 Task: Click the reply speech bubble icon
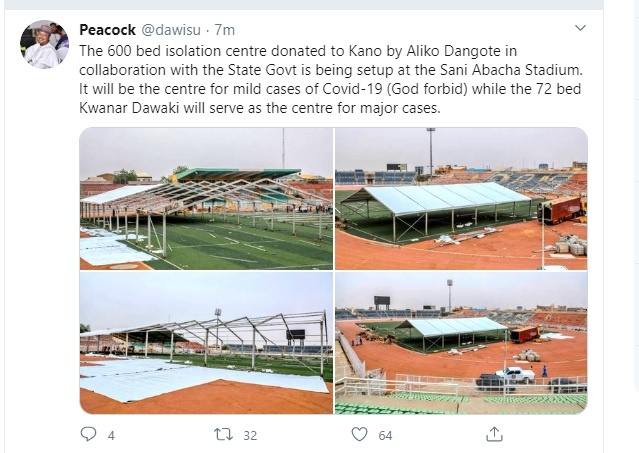[89, 434]
